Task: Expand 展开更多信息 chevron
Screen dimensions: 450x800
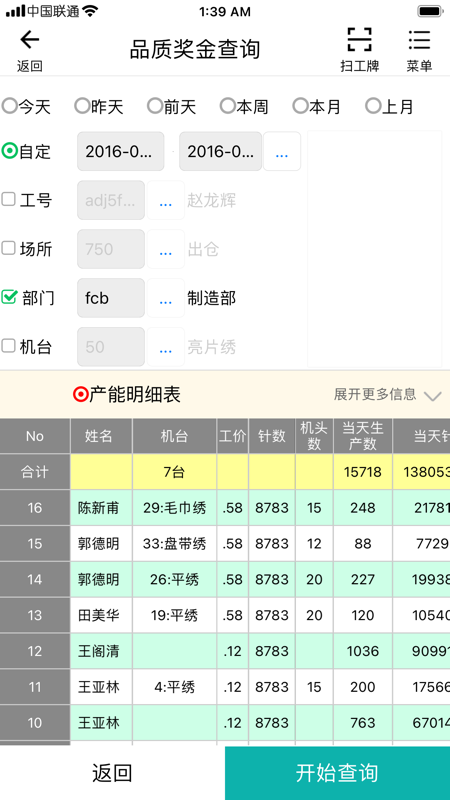Action: tap(433, 396)
